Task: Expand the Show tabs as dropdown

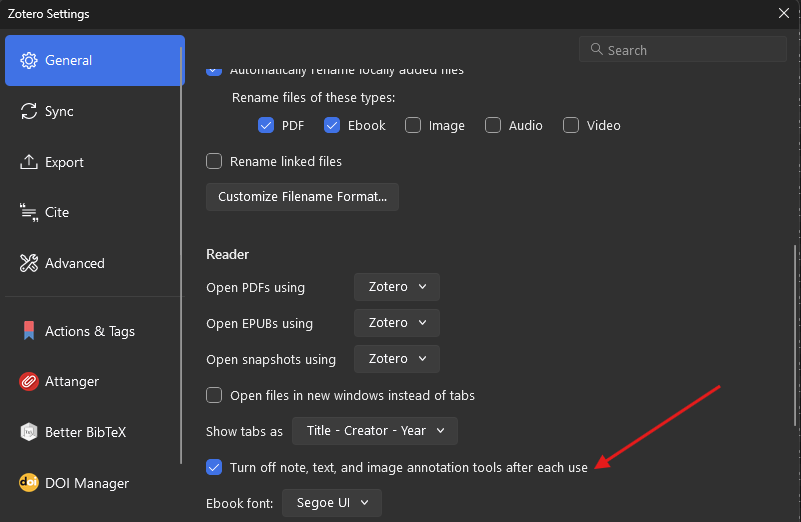Action: coord(375,431)
